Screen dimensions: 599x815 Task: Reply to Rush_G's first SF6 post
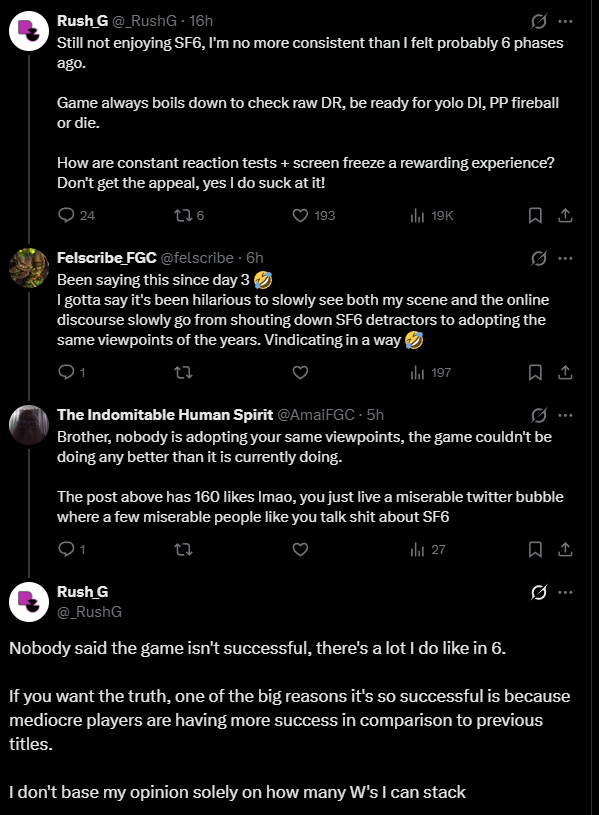pos(76,215)
